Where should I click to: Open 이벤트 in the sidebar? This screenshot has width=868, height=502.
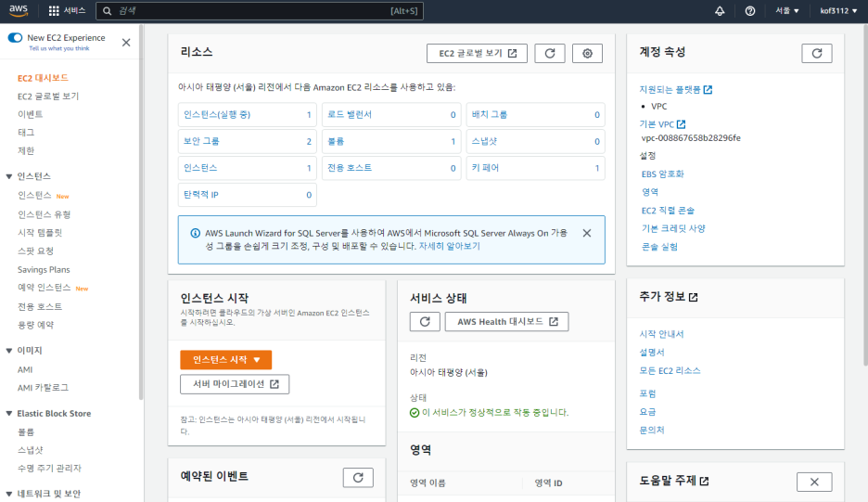[x=30, y=114]
